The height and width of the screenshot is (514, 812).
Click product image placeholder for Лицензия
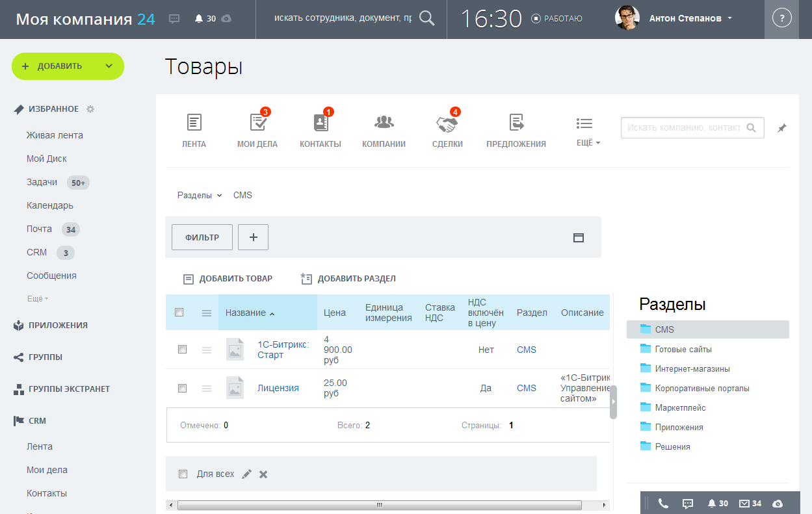(235, 388)
